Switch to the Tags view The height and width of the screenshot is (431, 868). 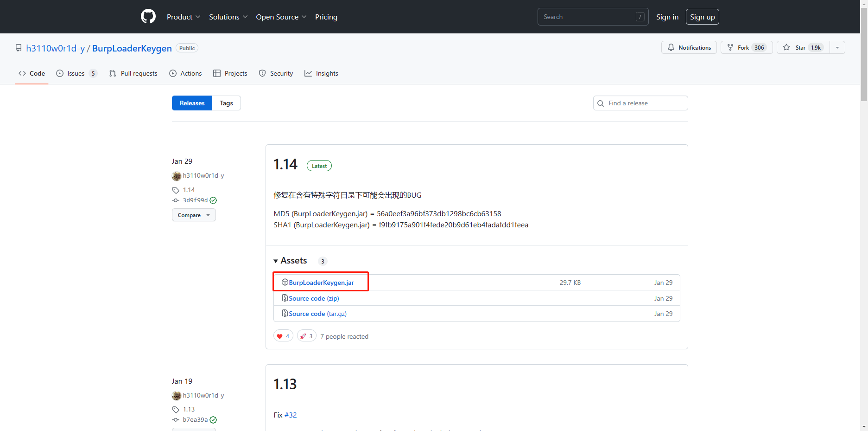click(226, 103)
